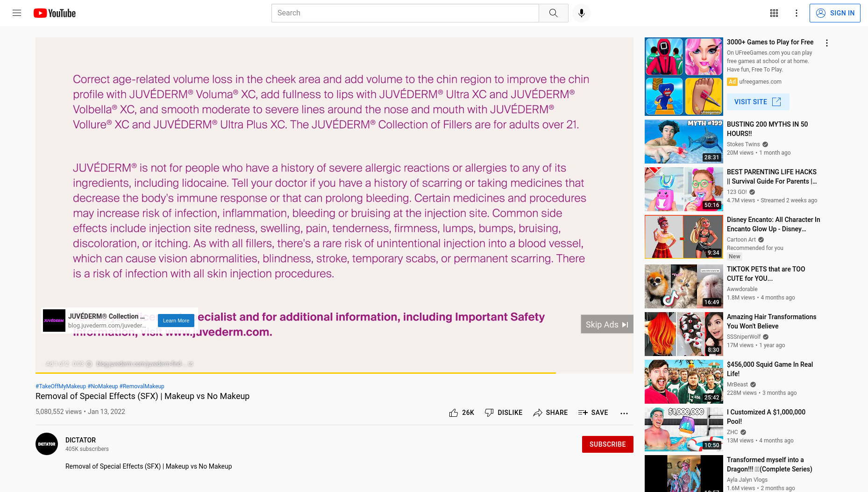Open the I Customized A $1,000,000 Pool thumbnail
The width and height of the screenshot is (868, 492).
pyautogui.click(x=684, y=429)
